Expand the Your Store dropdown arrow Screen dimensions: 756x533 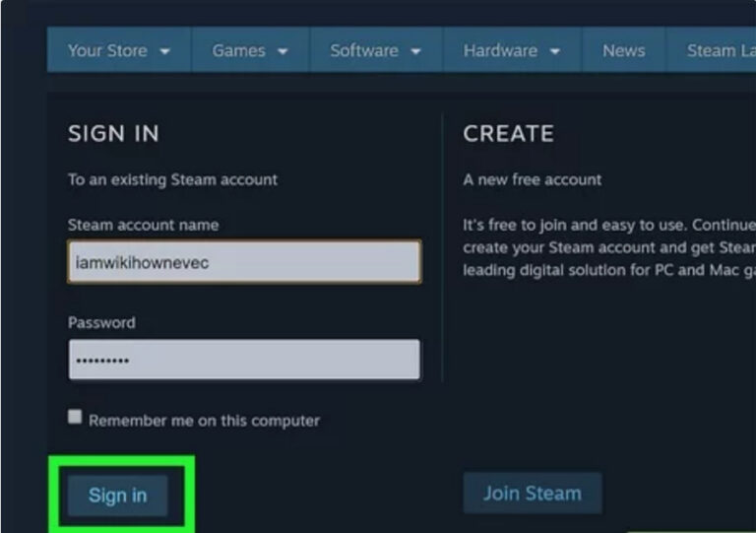click(164, 51)
